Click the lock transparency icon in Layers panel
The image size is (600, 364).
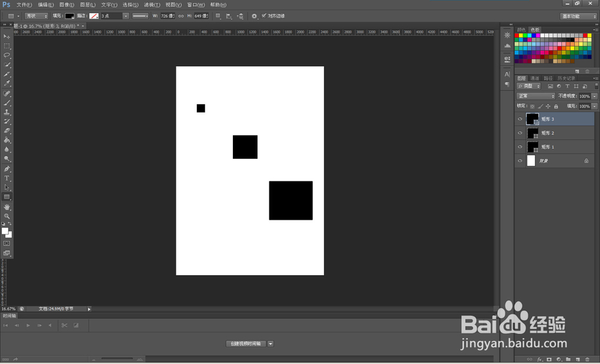coord(532,106)
